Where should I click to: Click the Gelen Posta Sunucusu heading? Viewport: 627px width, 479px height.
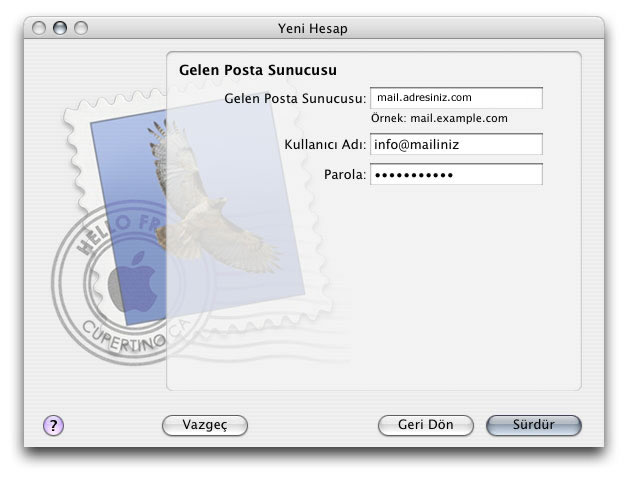click(x=258, y=70)
